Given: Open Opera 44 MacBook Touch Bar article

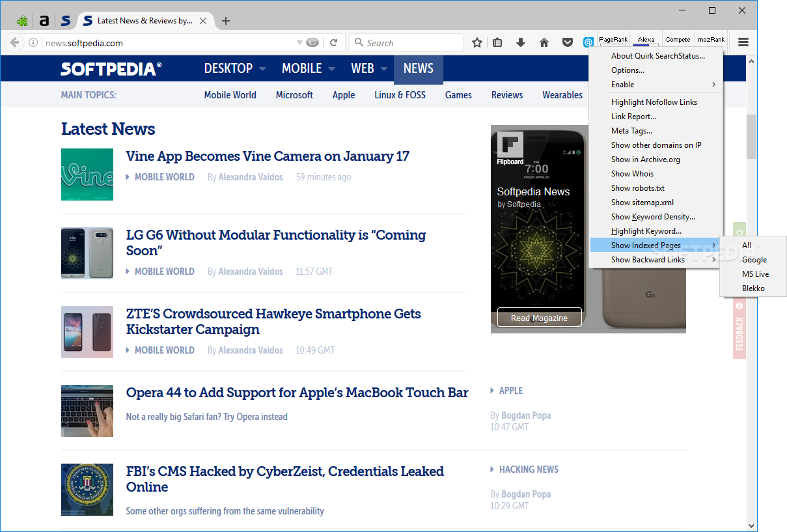Looking at the screenshot, I should [x=297, y=393].
